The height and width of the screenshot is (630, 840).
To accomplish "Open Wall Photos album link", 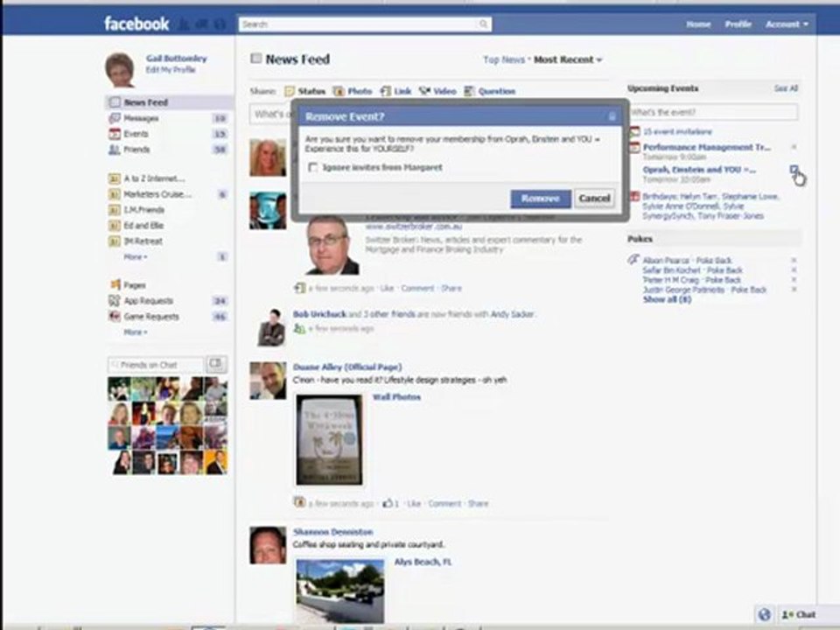I will [396, 397].
